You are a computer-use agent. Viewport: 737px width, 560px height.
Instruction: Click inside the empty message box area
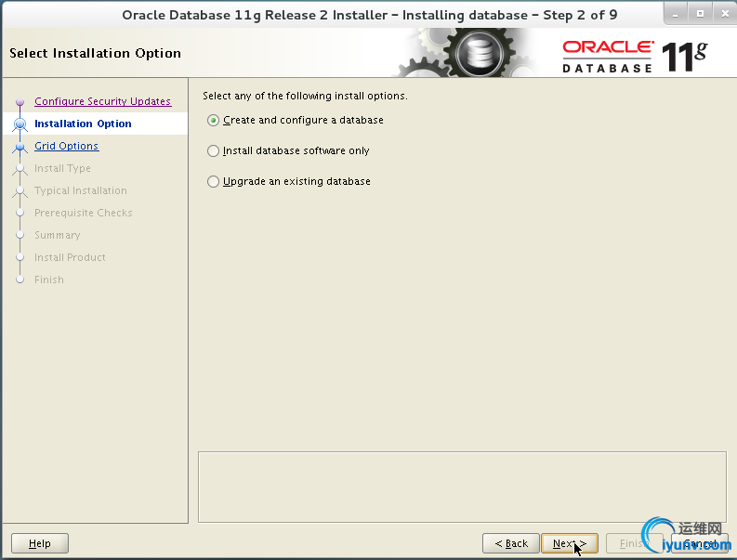click(x=462, y=488)
